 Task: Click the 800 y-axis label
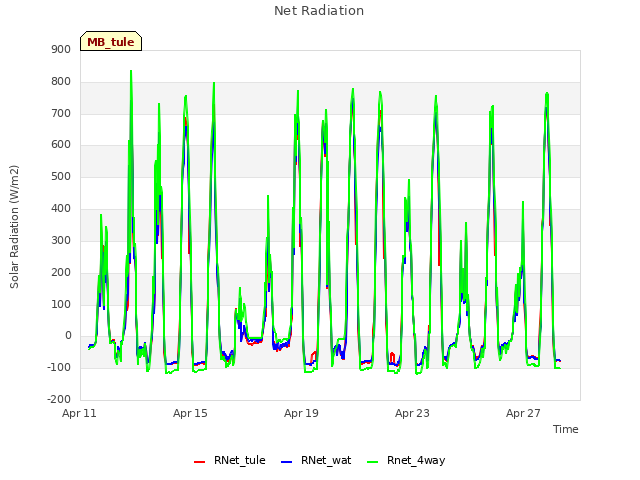coord(61,82)
